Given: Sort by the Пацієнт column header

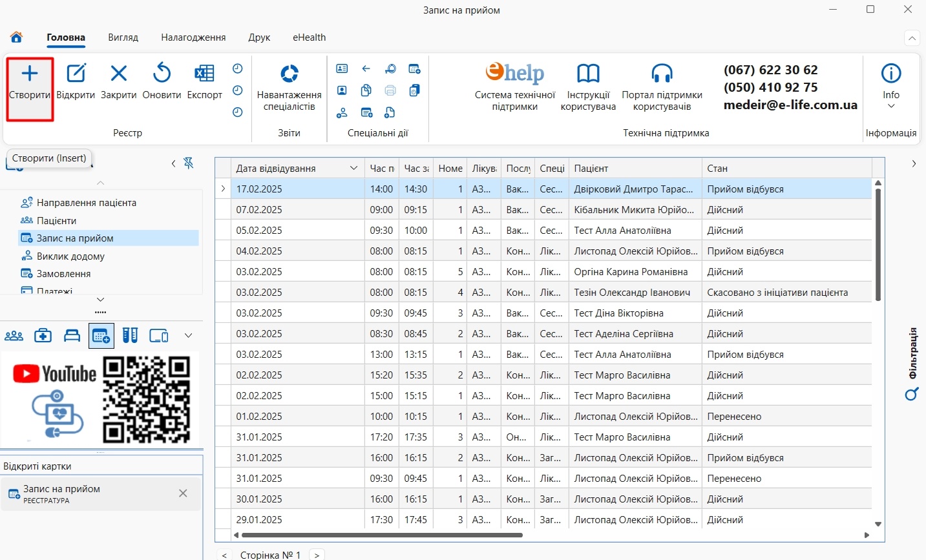Looking at the screenshot, I should pos(635,168).
